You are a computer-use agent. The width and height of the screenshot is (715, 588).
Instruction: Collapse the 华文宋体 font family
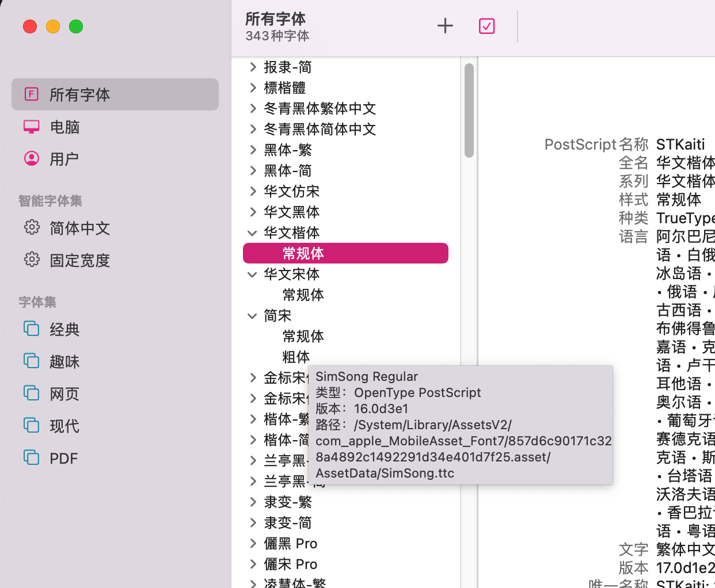(x=252, y=274)
